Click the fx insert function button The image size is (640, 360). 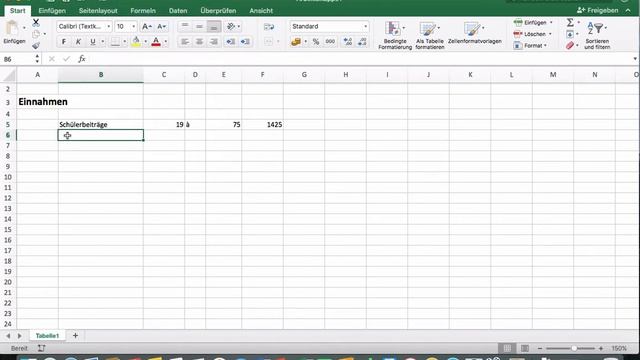click(x=82, y=59)
